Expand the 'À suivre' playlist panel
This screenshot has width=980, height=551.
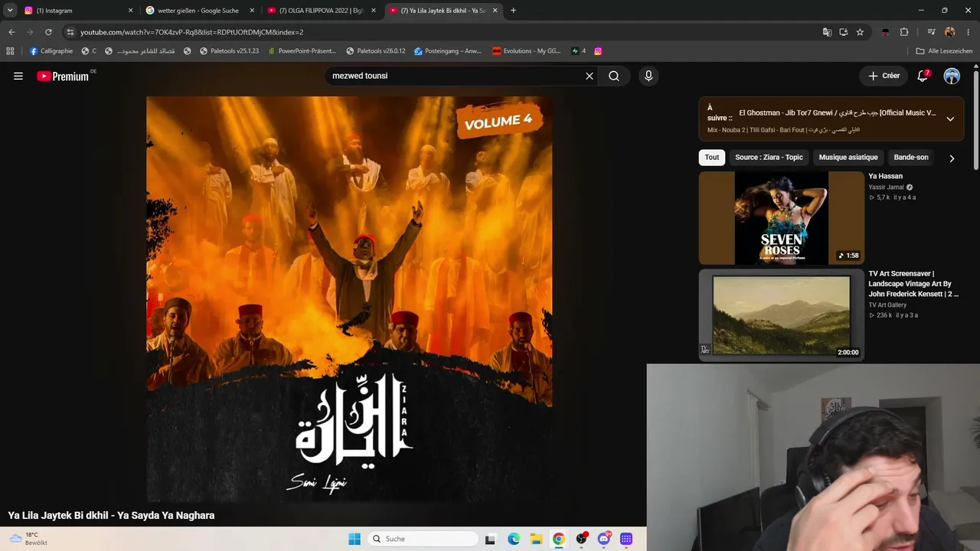click(x=950, y=119)
